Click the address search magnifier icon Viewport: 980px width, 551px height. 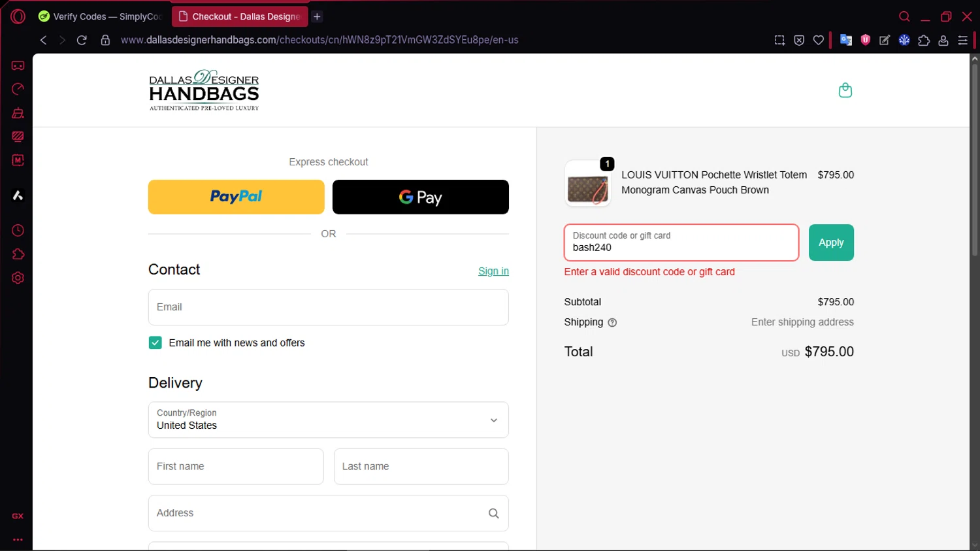tap(494, 514)
